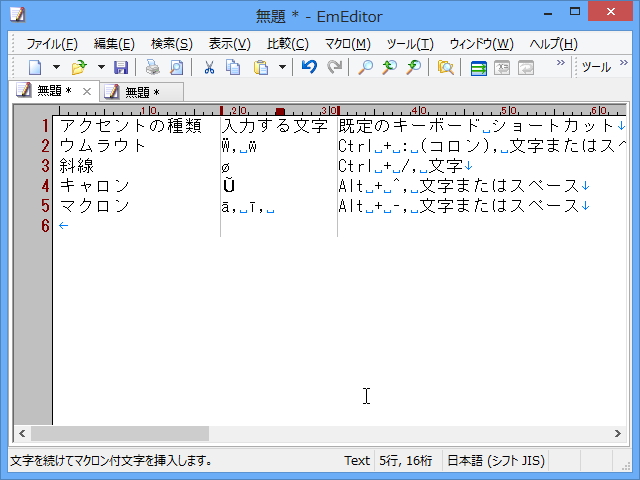Screen dimensions: 640x480
Task: Toggle the no-wrap icon
Action: click(x=526, y=68)
